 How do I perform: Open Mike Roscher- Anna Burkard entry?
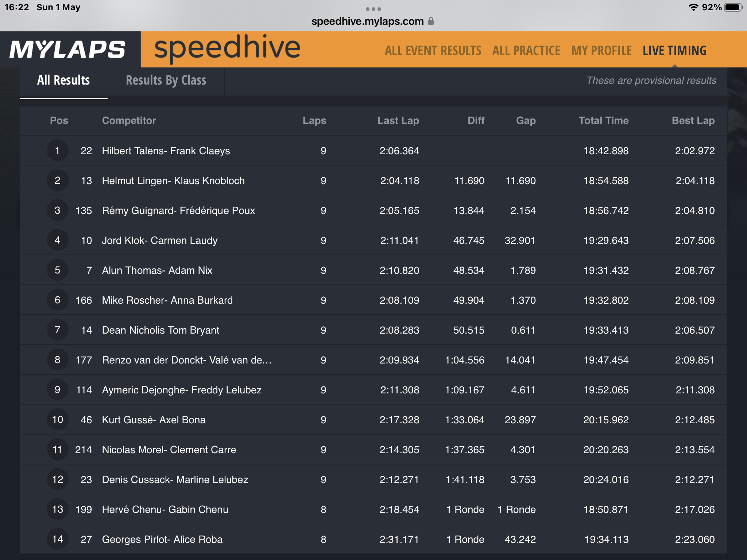[373, 300]
